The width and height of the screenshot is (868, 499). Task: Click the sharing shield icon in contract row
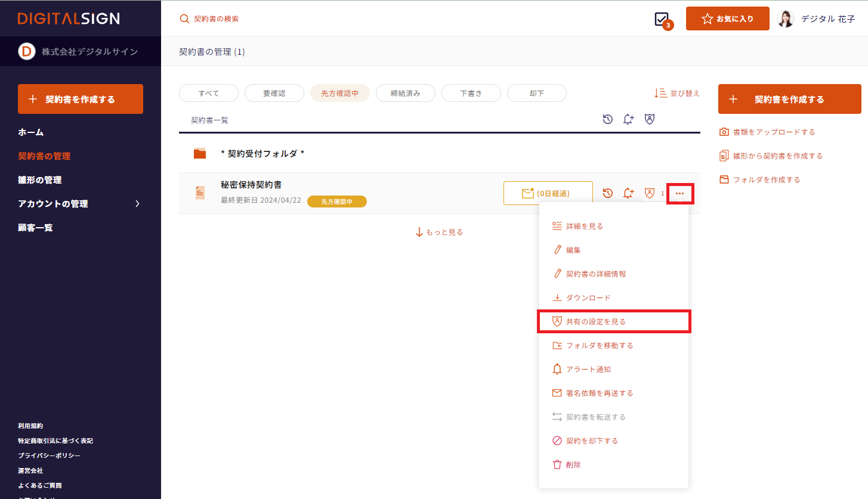tap(650, 193)
